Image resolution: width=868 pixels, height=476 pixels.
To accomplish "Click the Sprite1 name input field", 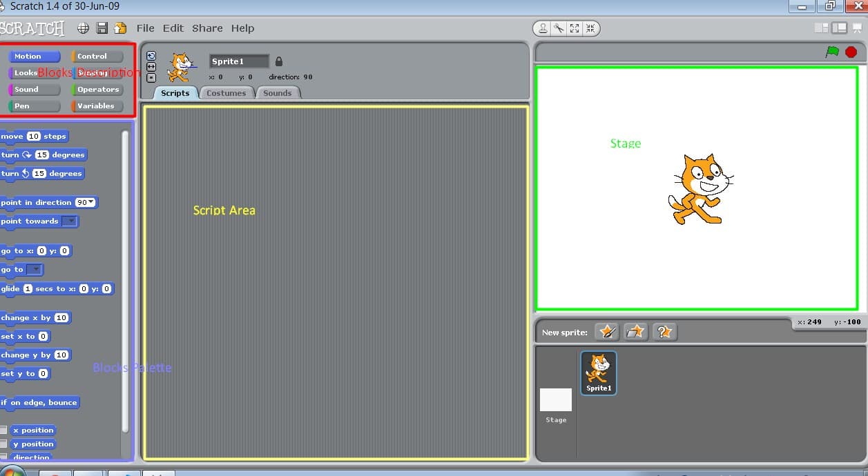I will (239, 61).
